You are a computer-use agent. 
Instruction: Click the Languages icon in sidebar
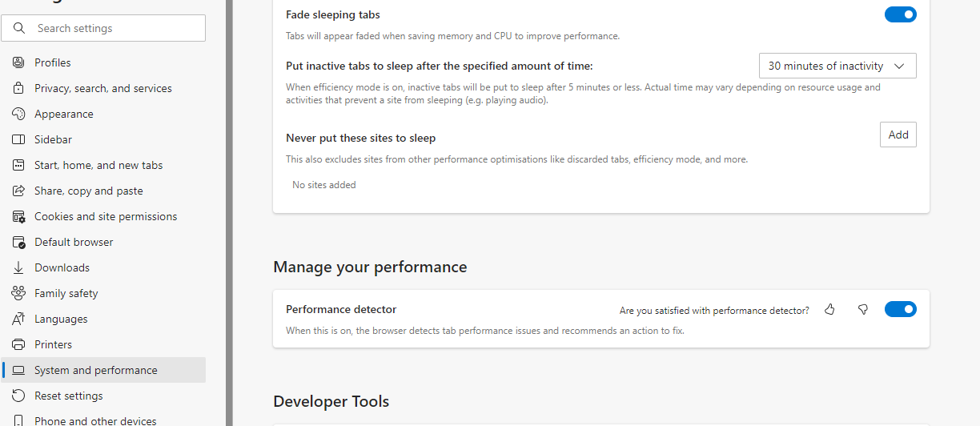point(18,319)
